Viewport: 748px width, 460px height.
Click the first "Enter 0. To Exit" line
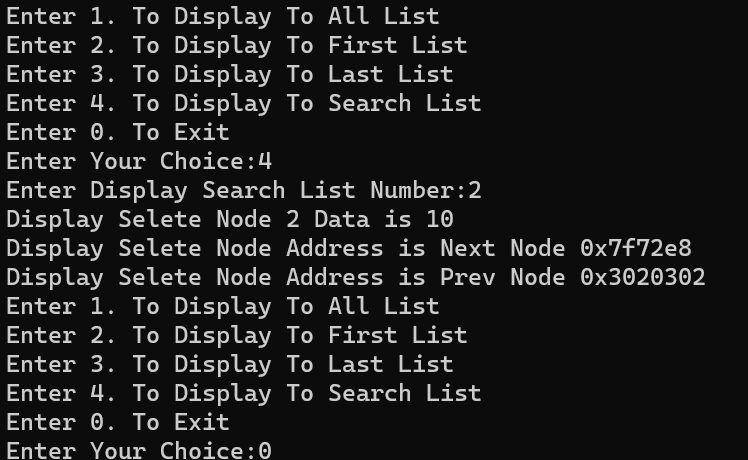tap(118, 132)
